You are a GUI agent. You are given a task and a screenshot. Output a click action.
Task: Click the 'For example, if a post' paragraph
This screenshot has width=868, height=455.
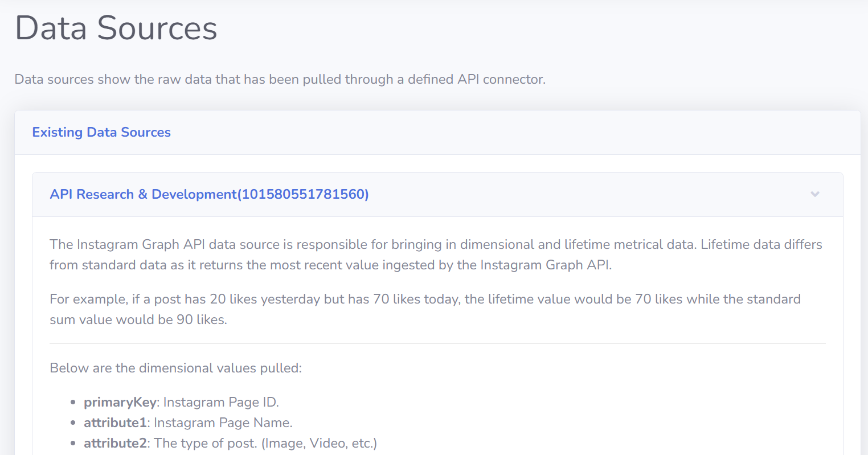coord(425,309)
